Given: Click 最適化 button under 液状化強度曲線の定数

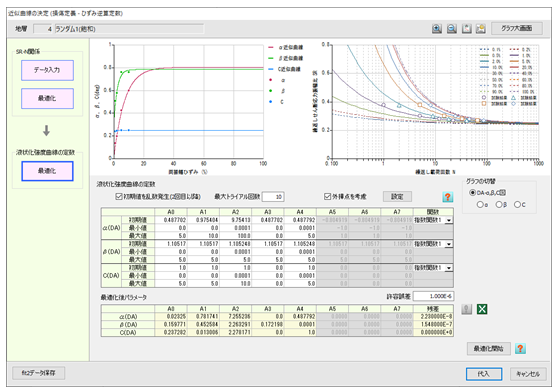Looking at the screenshot, I should 47,171.
